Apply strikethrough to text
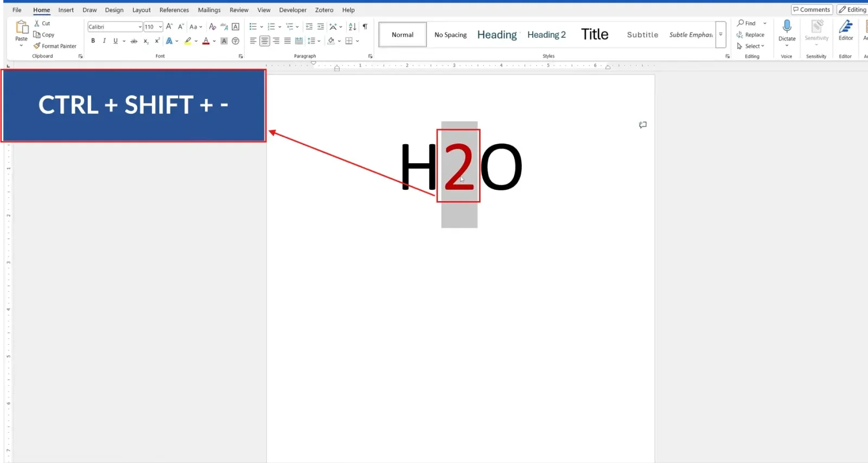The width and height of the screenshot is (868, 463). click(134, 41)
